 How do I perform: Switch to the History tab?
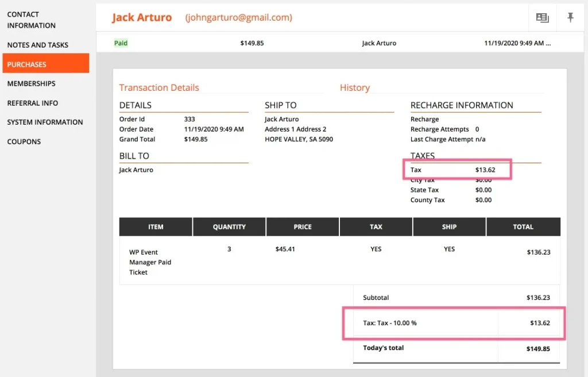tap(355, 88)
